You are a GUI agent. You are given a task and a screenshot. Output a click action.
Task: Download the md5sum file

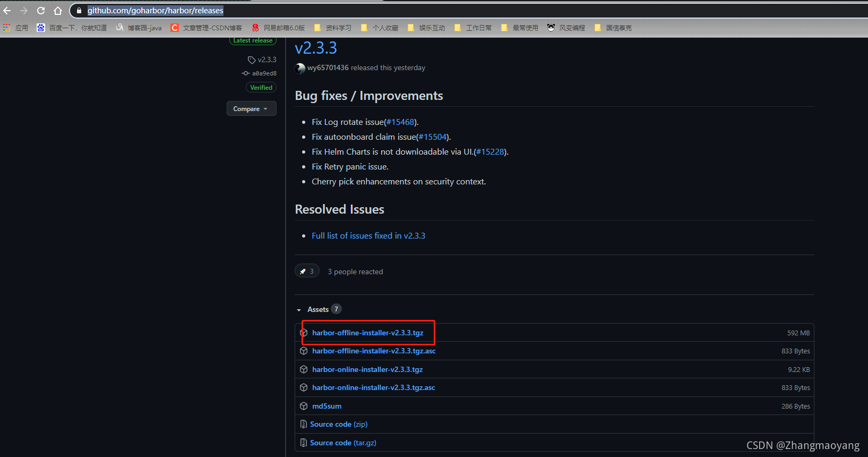(327, 406)
